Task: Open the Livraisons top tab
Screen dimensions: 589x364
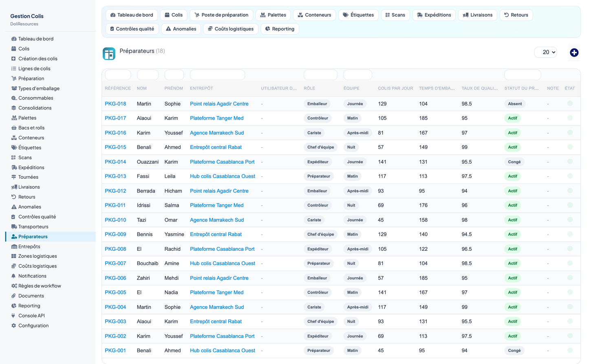Action: tap(478, 15)
